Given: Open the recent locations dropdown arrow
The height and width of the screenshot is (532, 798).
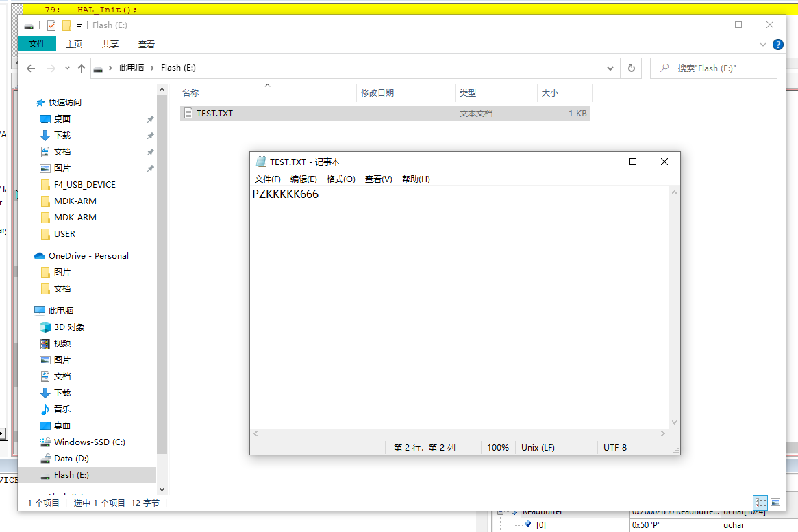Looking at the screenshot, I should (67, 68).
